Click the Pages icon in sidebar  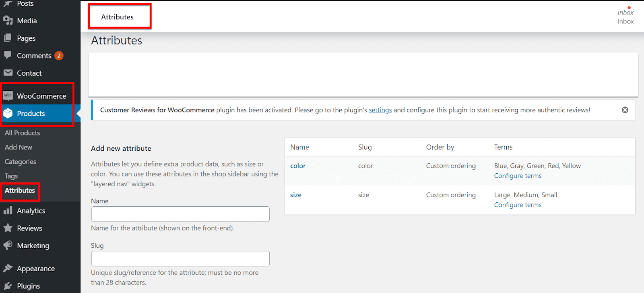pos(8,38)
